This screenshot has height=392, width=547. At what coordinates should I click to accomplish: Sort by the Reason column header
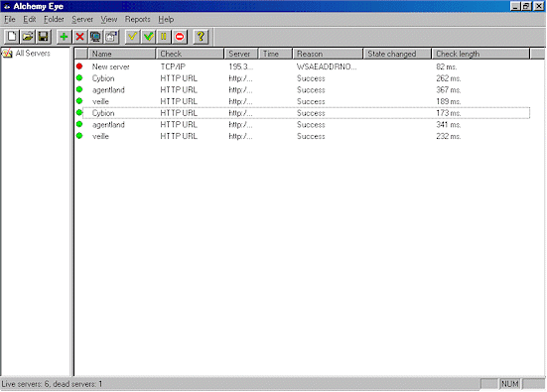pos(328,54)
